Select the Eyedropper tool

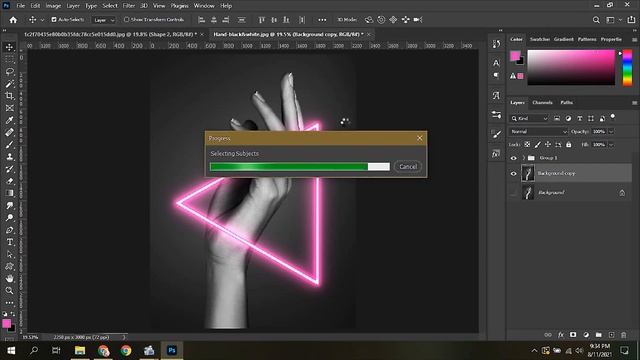9,120
